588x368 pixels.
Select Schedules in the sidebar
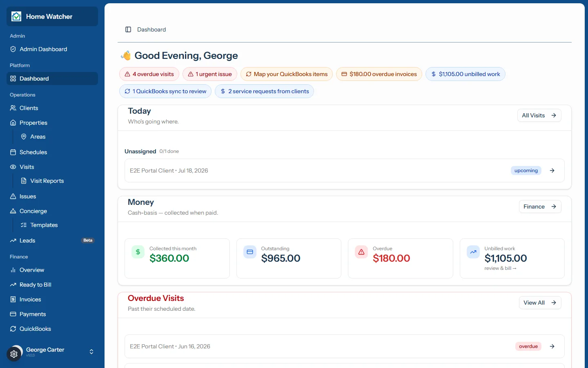(52, 152)
